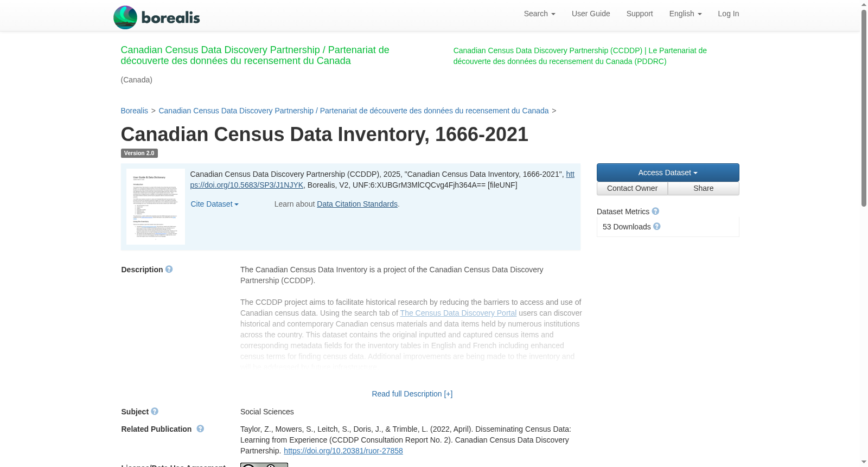Open The Census Data Discovery Portal link
Image resolution: width=868 pixels, height=467 pixels.
tap(458, 313)
